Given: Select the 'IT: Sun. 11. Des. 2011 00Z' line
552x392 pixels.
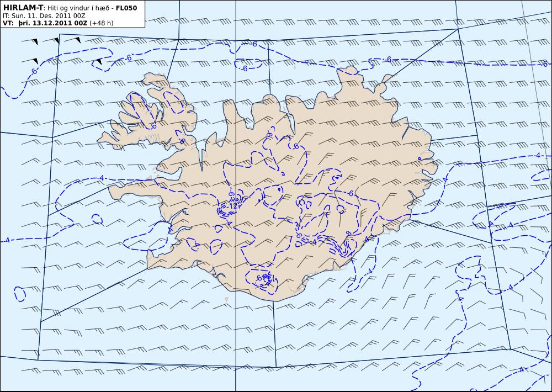Looking at the screenshot, I should coord(44,16).
